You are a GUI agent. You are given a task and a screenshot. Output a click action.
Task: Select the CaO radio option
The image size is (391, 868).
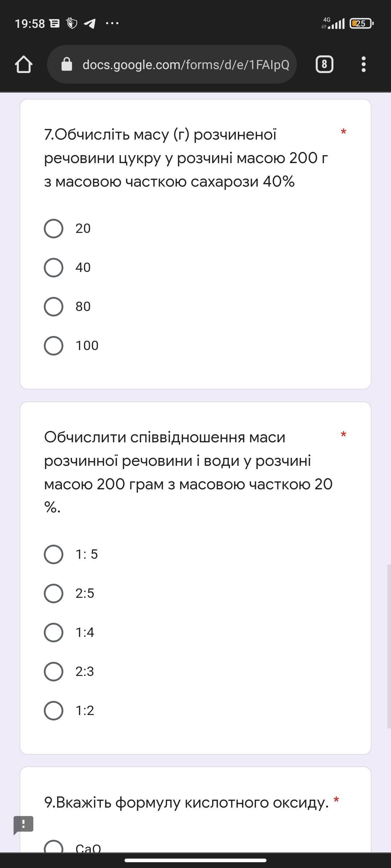tap(54, 847)
